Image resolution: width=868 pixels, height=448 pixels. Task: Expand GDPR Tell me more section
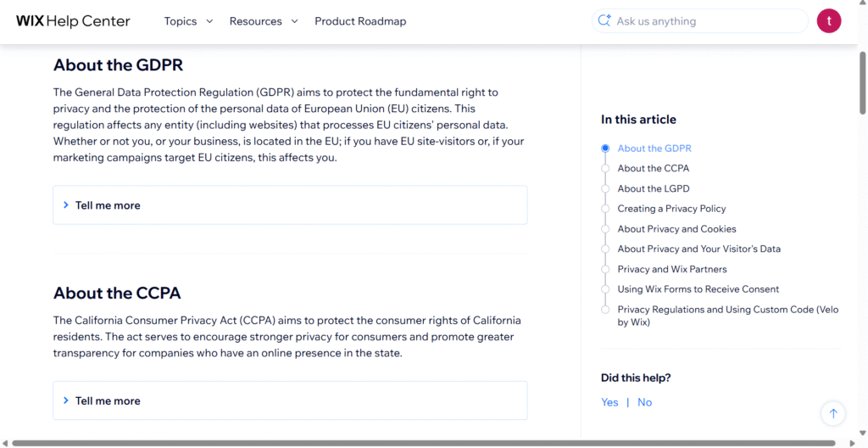pyautogui.click(x=108, y=205)
